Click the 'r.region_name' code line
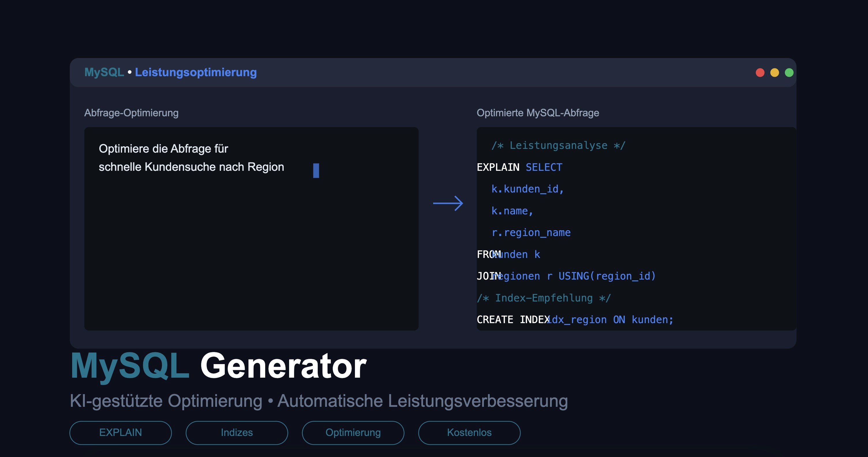868x457 pixels. click(x=531, y=233)
